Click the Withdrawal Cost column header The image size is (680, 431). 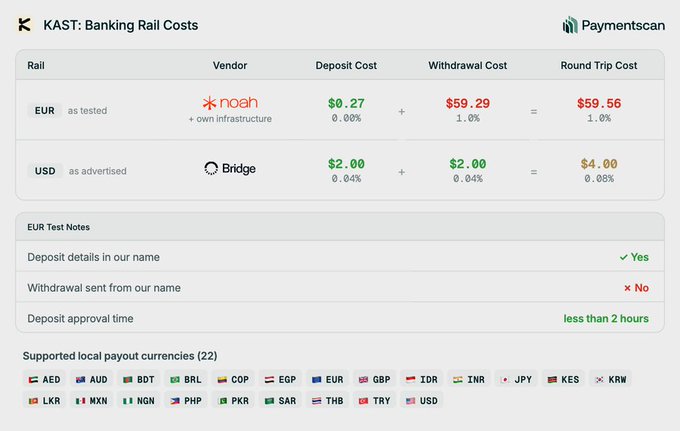468,65
